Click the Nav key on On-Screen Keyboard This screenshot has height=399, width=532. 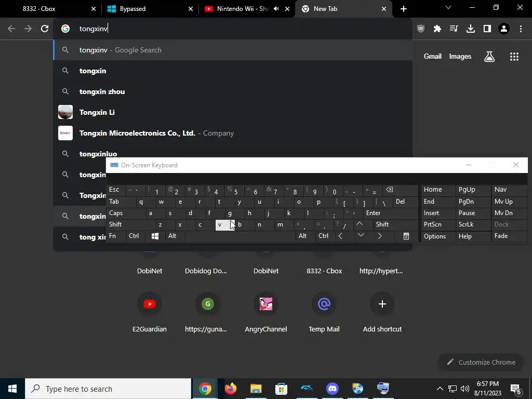point(510,190)
